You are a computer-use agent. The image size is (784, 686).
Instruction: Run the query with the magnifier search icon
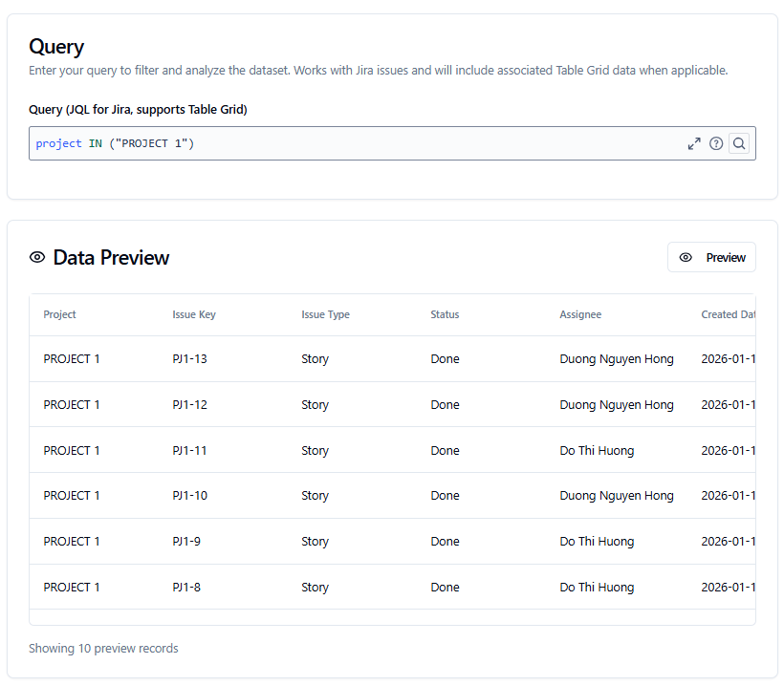739,144
